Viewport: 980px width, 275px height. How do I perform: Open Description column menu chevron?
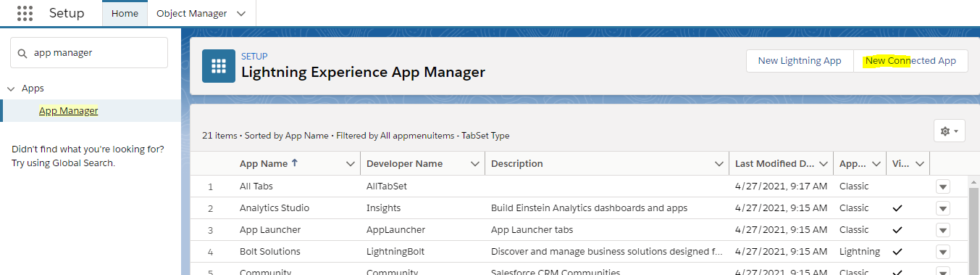(719, 164)
